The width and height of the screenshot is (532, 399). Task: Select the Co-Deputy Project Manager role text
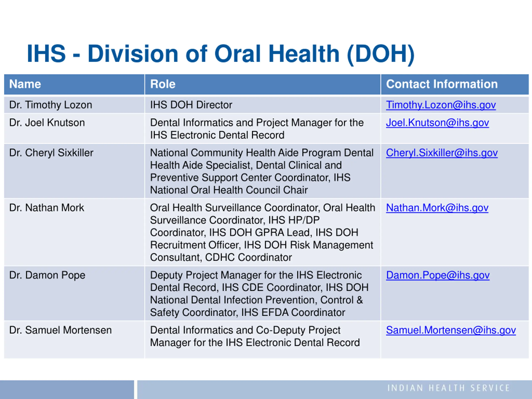255,336
